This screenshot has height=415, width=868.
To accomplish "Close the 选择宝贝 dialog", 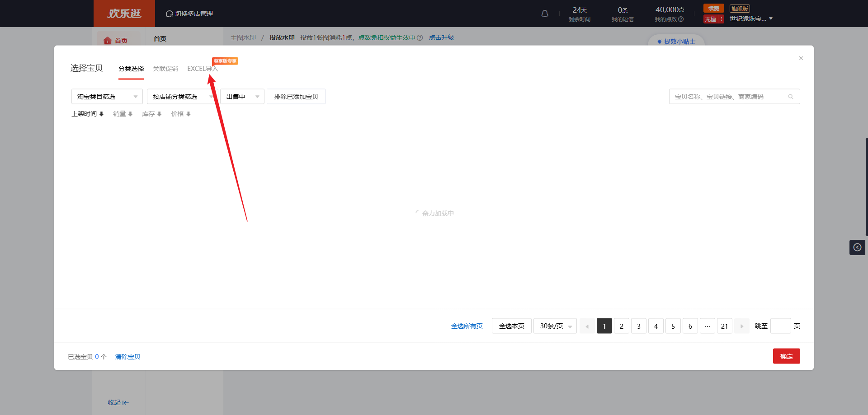I will (x=801, y=58).
